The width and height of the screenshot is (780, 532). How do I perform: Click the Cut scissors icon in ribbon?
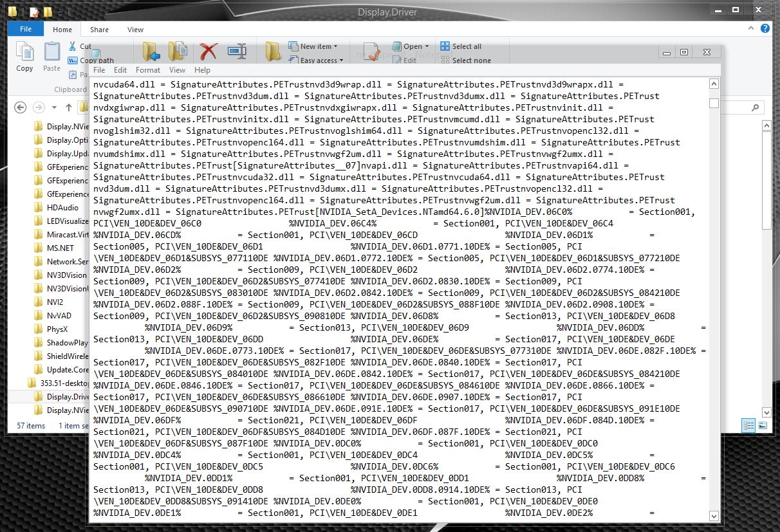(73, 46)
